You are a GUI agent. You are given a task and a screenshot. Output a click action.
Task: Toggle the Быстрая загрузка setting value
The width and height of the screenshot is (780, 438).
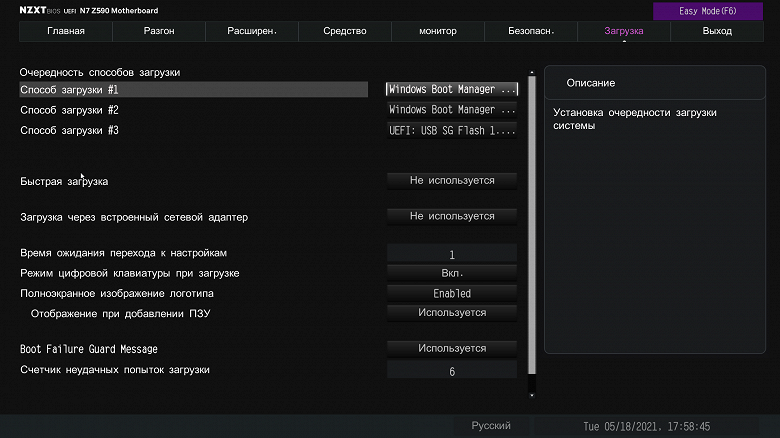tap(452, 181)
